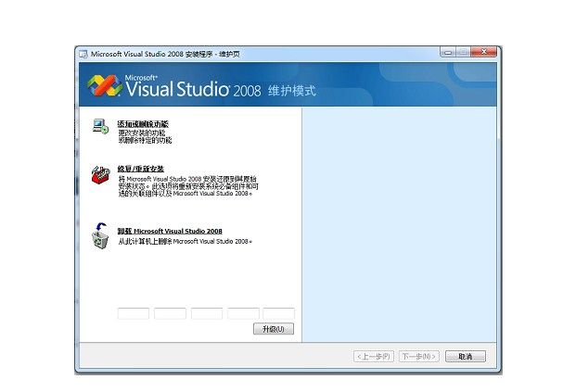
Task: Click the fourth product key input box
Action: [x=243, y=313]
